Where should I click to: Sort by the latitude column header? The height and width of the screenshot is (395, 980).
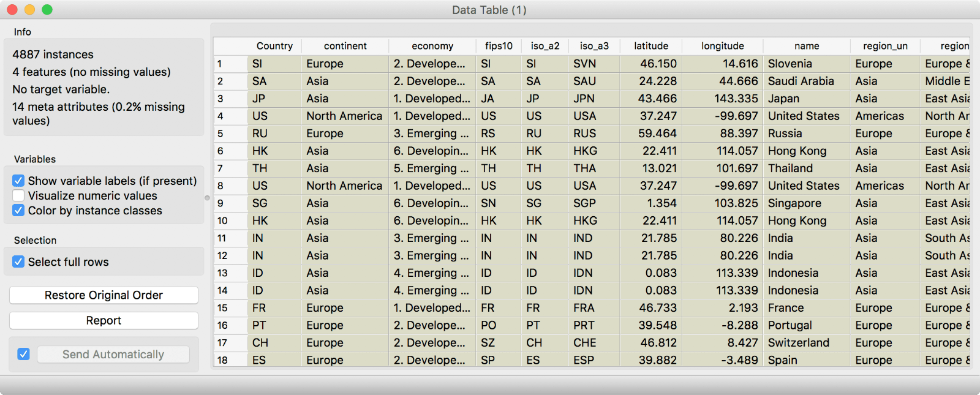tap(651, 46)
